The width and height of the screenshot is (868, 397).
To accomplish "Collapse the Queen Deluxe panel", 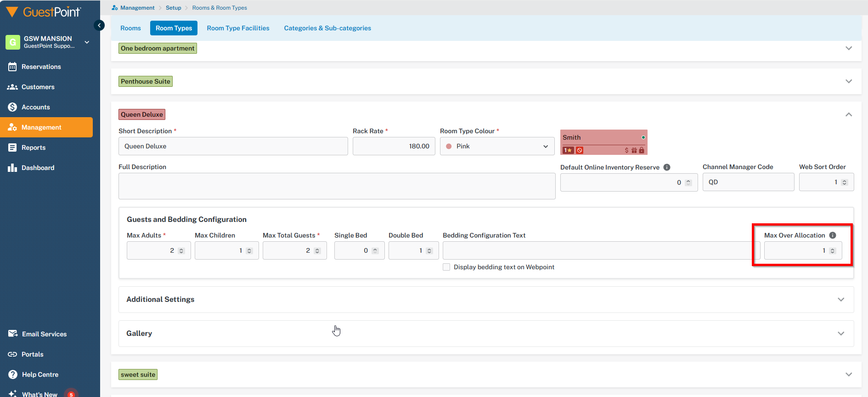I will point(849,114).
